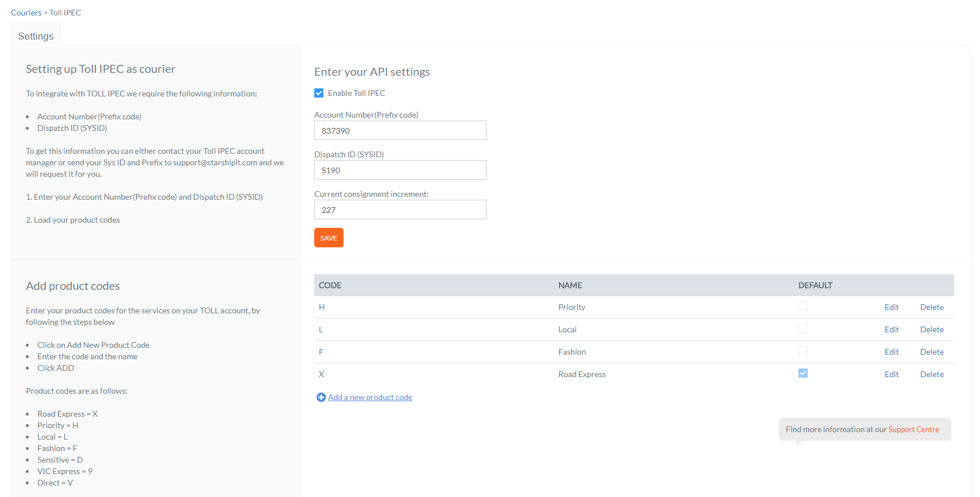Click the NAME column header
Image resolution: width=980 pixels, height=497 pixels.
570,285
